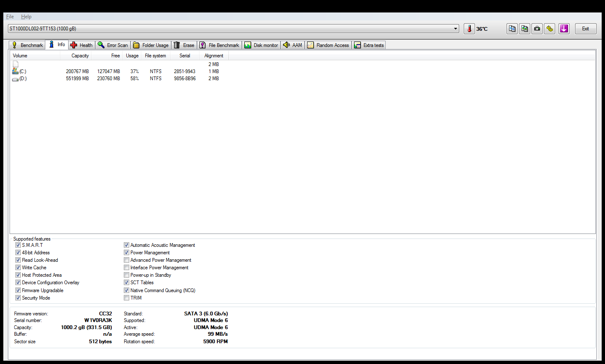Toggle the Automatic Acoustic Management checkbox
605x364 pixels.
126,245
